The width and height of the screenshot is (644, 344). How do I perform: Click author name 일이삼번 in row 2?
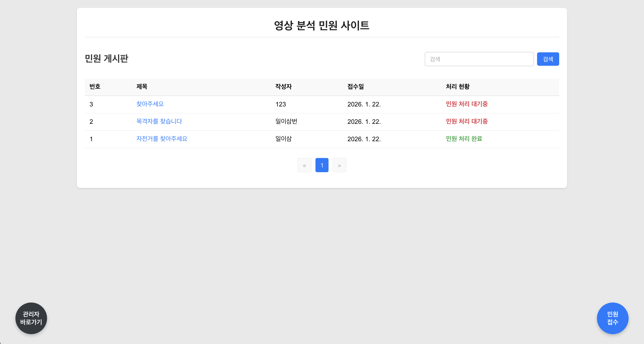coord(286,121)
